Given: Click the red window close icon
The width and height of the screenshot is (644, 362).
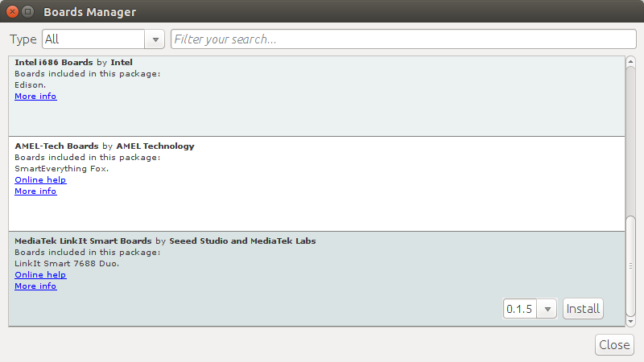Looking at the screenshot, I should (12, 11).
